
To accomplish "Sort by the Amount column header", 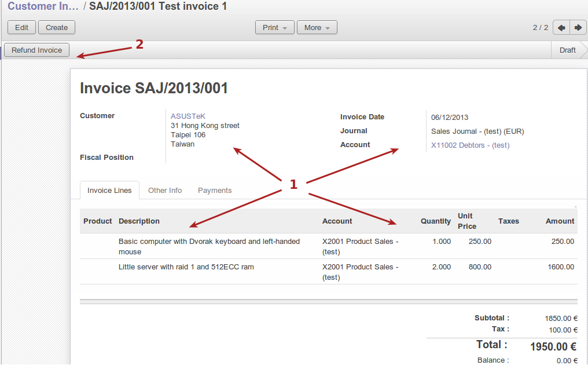I will 560,221.
